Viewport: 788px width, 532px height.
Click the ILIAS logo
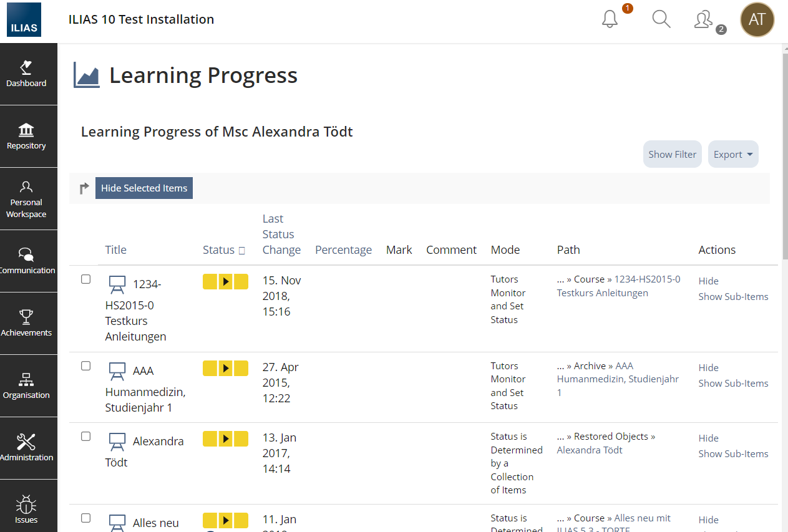(x=24, y=19)
